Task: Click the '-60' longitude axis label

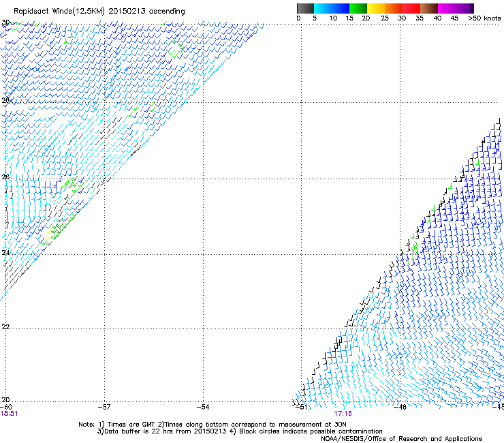Action: coord(6,407)
